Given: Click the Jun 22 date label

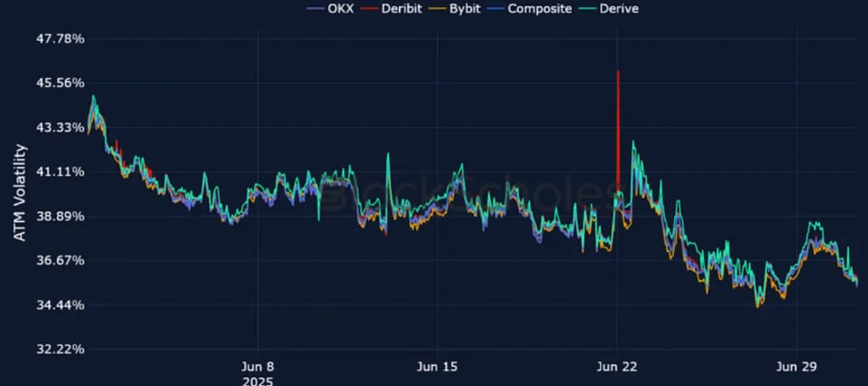Looking at the screenshot, I should click(618, 367).
